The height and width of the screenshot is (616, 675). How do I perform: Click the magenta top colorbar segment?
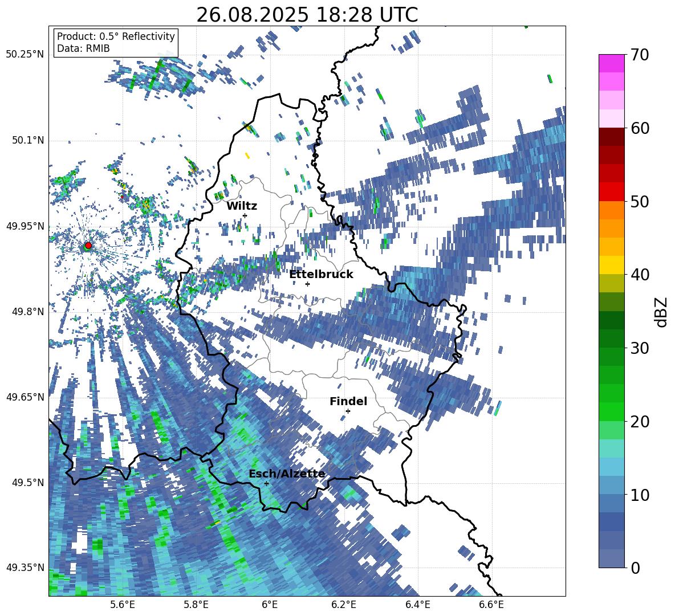pyautogui.click(x=611, y=63)
